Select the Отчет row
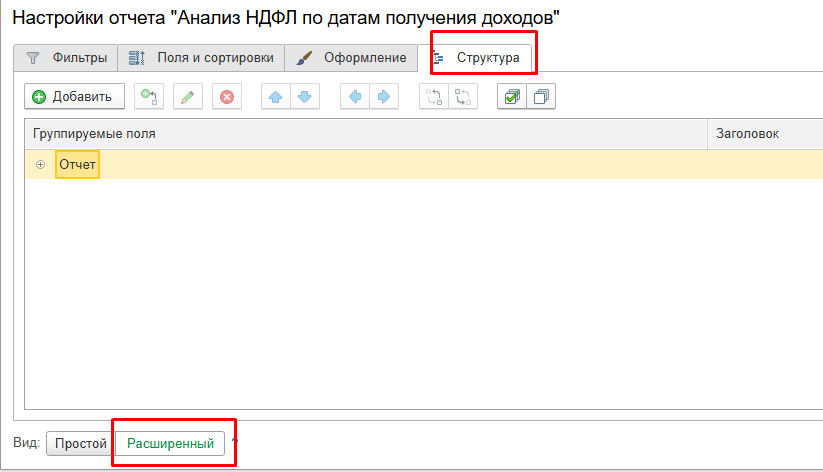The image size is (823, 472). [424, 165]
